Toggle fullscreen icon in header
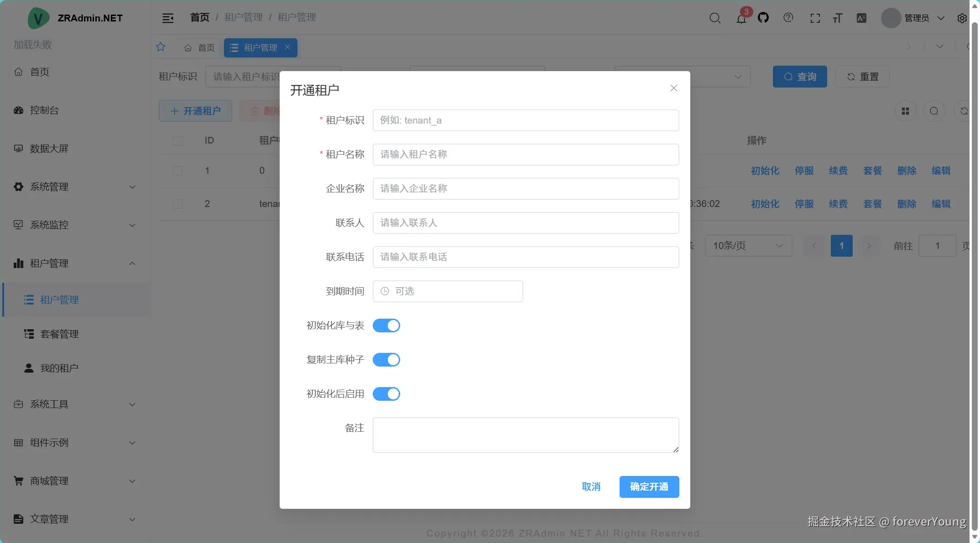 click(815, 18)
